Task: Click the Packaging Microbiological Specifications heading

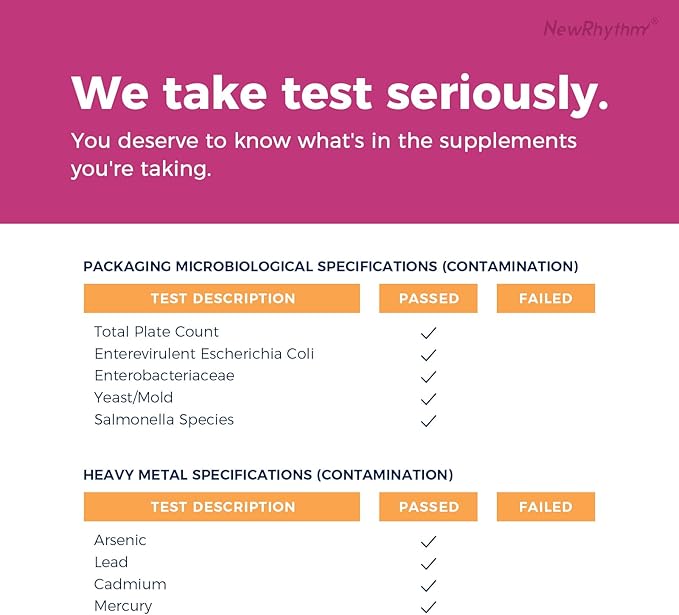Action: click(330, 267)
